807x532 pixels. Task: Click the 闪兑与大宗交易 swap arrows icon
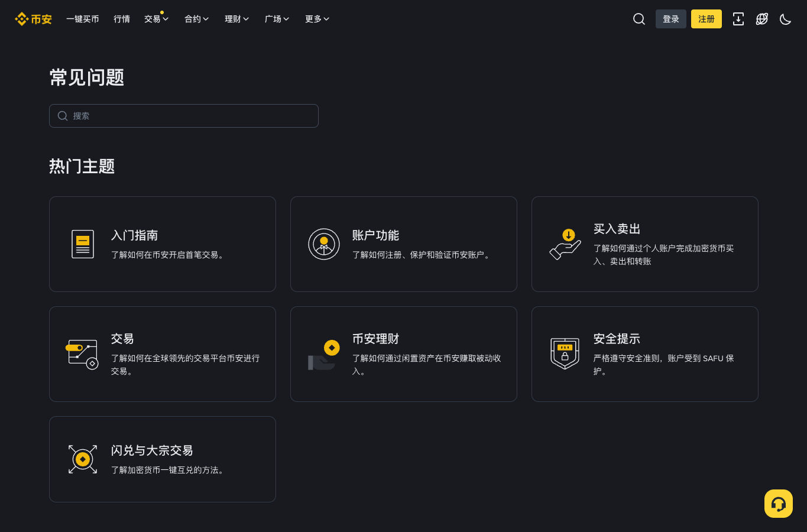(83, 459)
